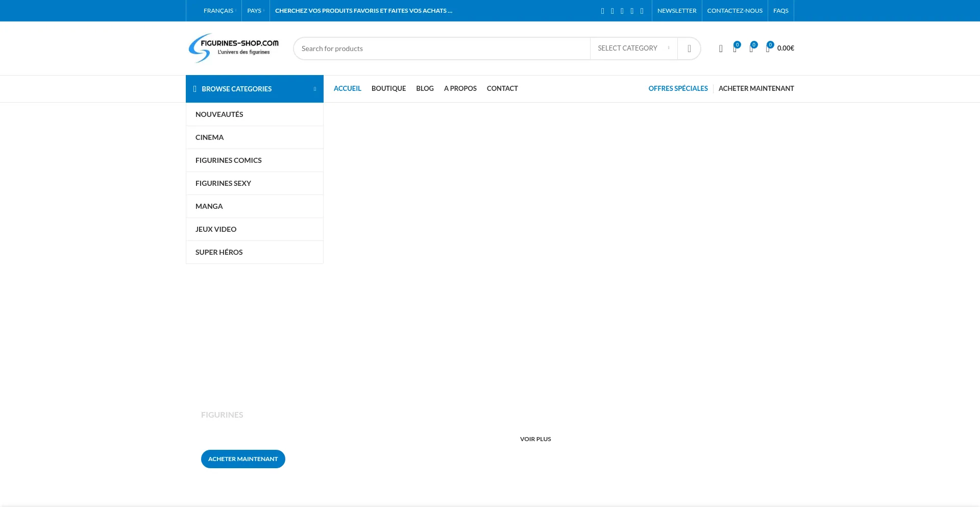Click the last social media icon before Newsletter
The image size is (980, 507).
(x=642, y=11)
